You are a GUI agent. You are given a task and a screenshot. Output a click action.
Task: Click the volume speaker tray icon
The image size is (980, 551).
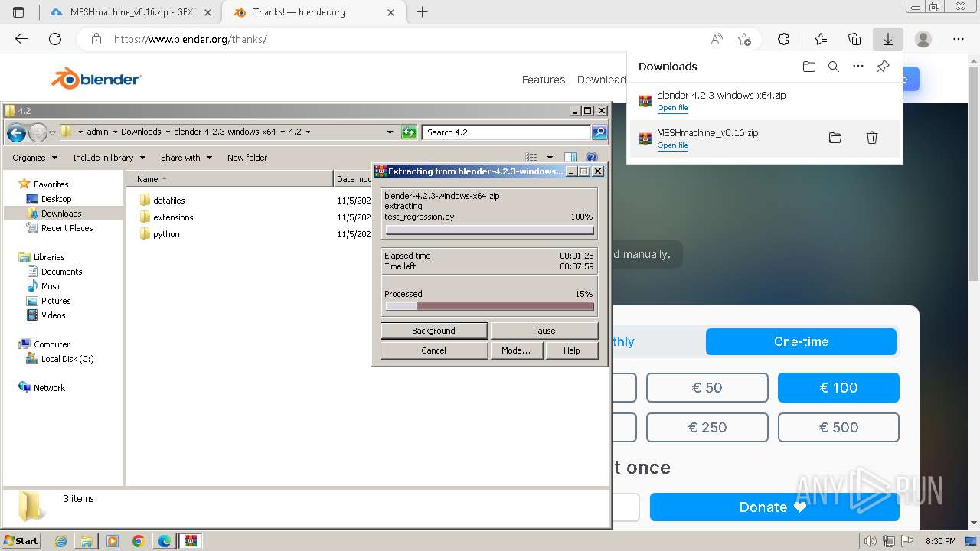pos(871,541)
